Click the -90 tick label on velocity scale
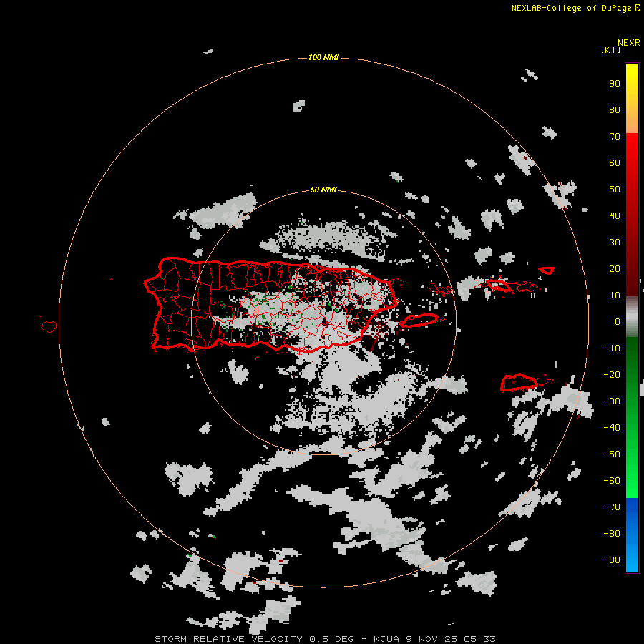This screenshot has height=644, width=644. (612, 560)
